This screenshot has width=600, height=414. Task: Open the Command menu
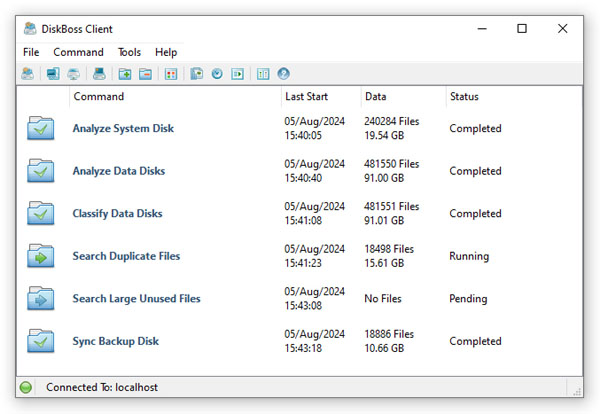tap(78, 52)
